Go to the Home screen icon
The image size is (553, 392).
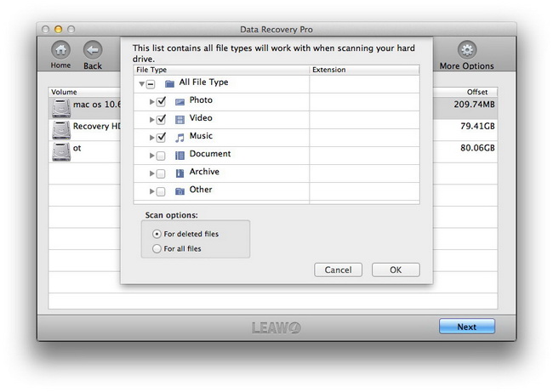60,50
